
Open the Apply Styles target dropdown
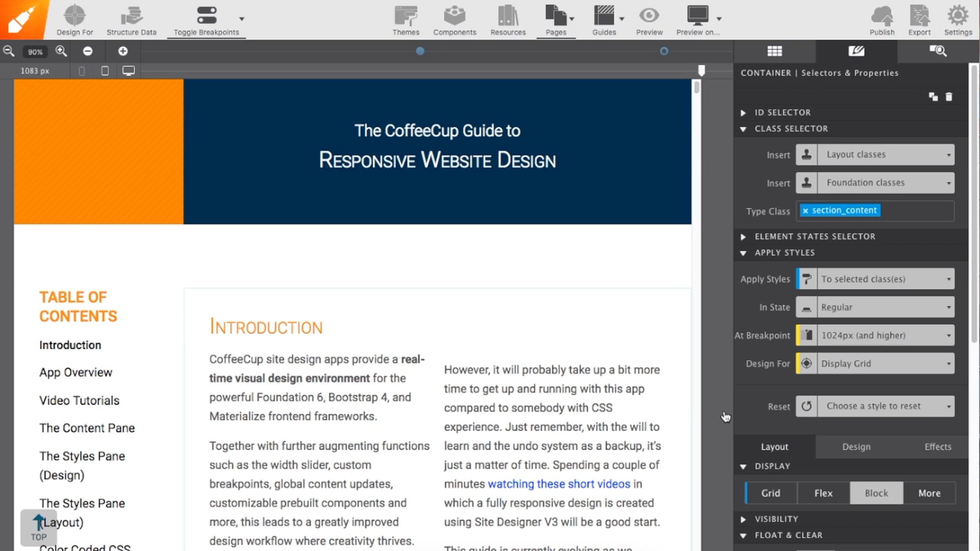pos(875,279)
